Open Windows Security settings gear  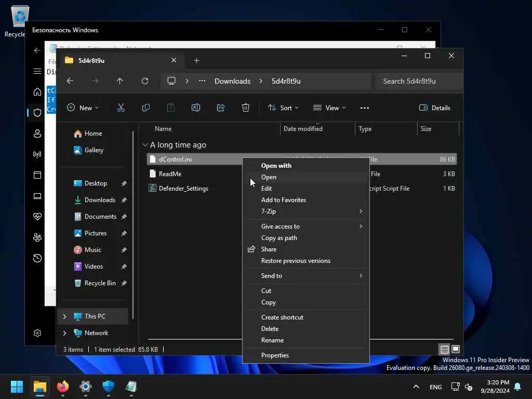pos(37,333)
